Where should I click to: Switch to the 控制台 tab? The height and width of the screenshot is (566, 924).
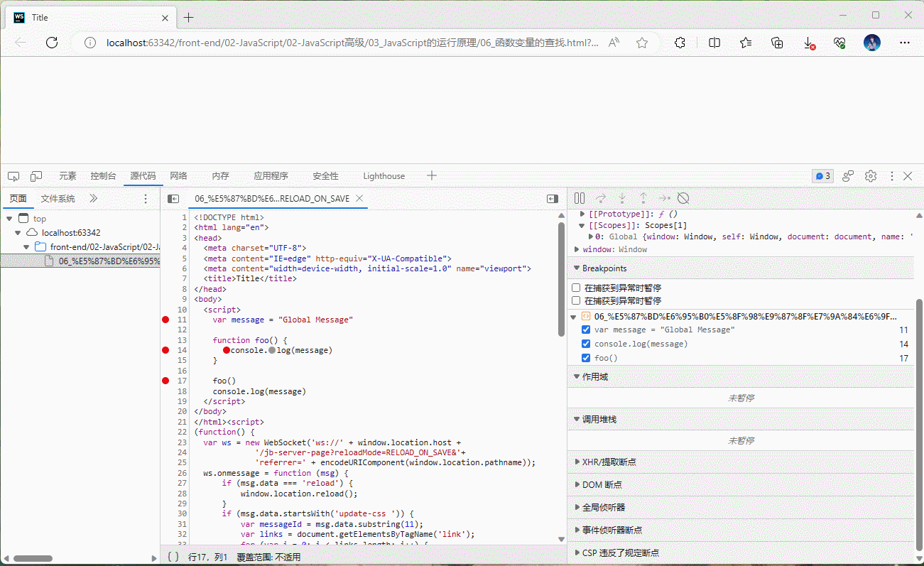[x=103, y=176]
